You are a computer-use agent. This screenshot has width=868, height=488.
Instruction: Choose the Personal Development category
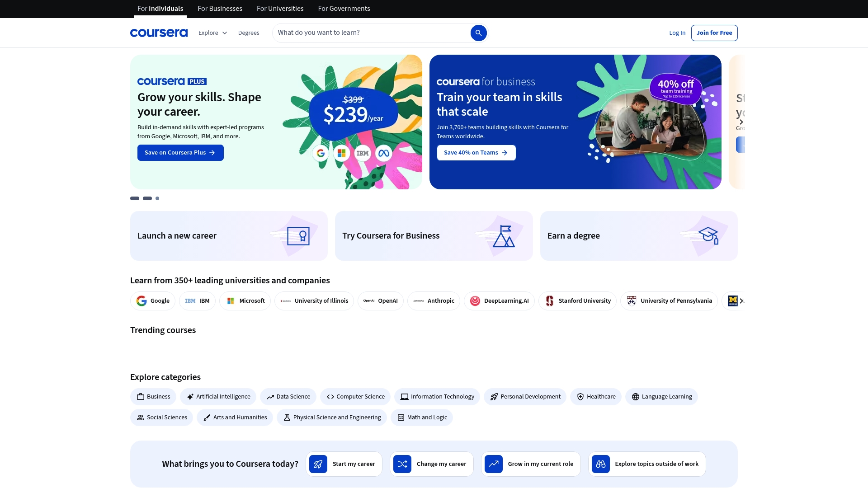point(525,397)
